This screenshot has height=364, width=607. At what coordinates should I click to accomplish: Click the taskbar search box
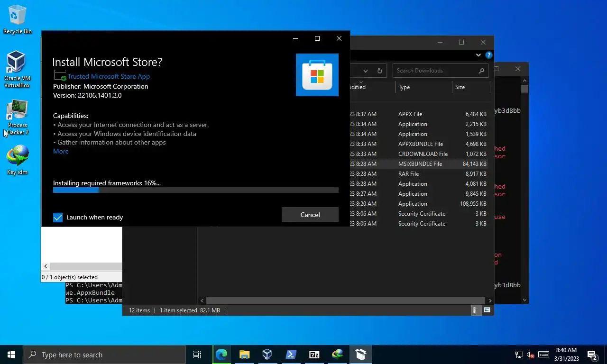click(x=104, y=355)
